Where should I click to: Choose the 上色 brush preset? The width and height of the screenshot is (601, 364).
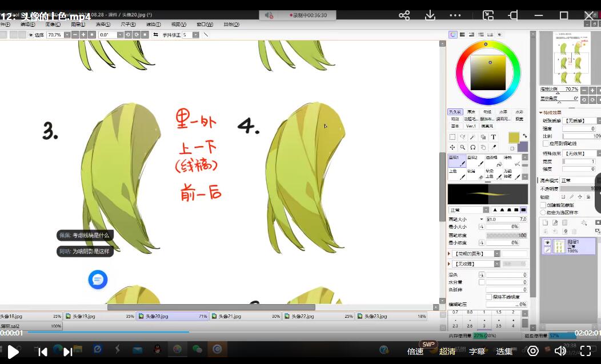457,174
